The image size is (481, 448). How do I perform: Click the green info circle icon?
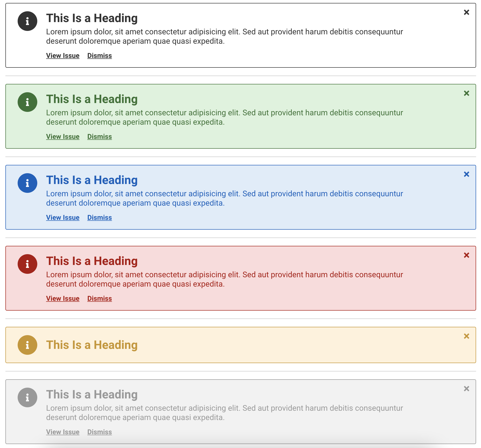pos(27,102)
